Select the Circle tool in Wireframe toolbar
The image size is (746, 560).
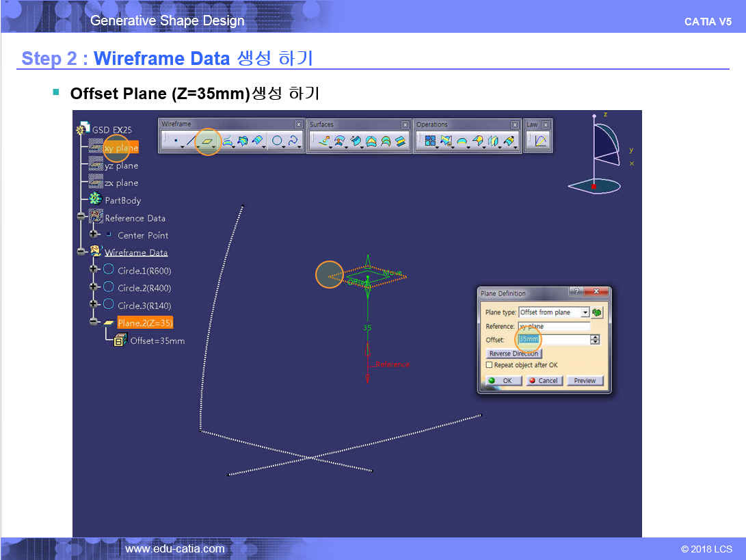[277, 142]
